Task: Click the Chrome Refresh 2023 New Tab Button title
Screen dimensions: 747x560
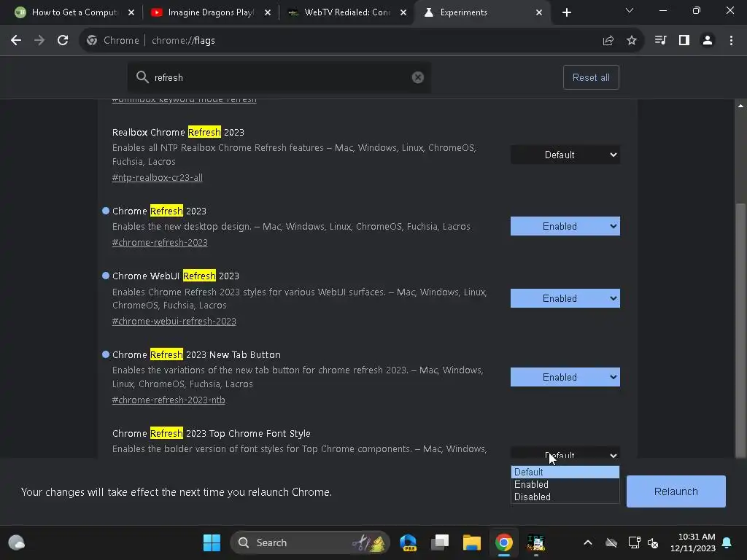Action: pyautogui.click(x=196, y=355)
